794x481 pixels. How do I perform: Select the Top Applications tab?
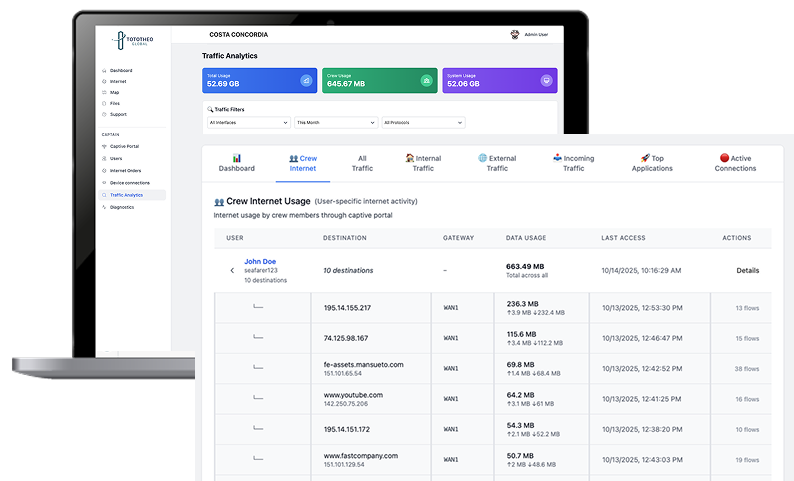tap(652, 163)
